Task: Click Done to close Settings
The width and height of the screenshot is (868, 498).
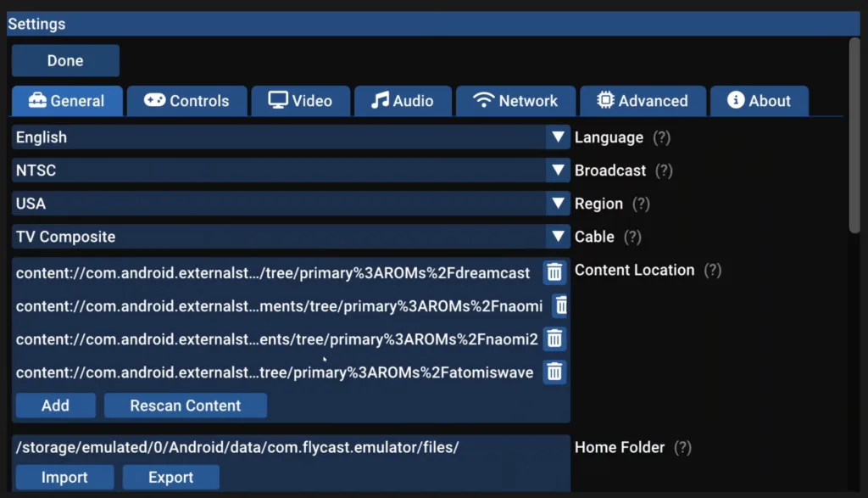Action: (x=65, y=60)
